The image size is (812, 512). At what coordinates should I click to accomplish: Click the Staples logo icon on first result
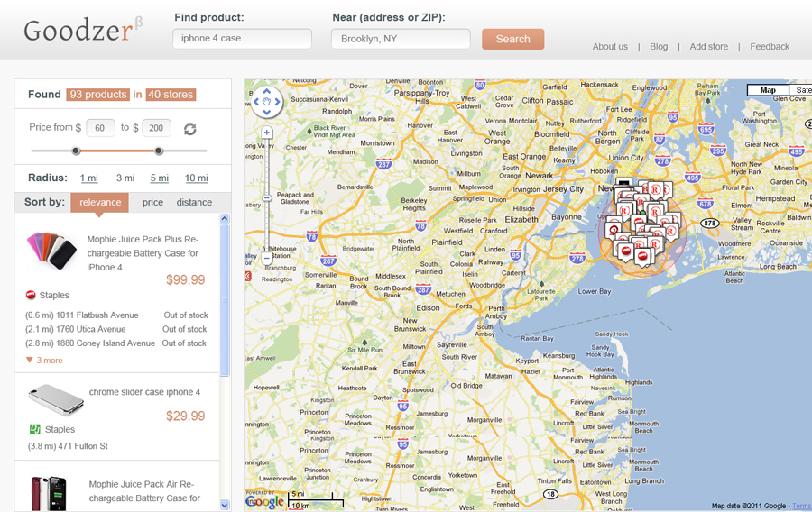tap(31, 295)
